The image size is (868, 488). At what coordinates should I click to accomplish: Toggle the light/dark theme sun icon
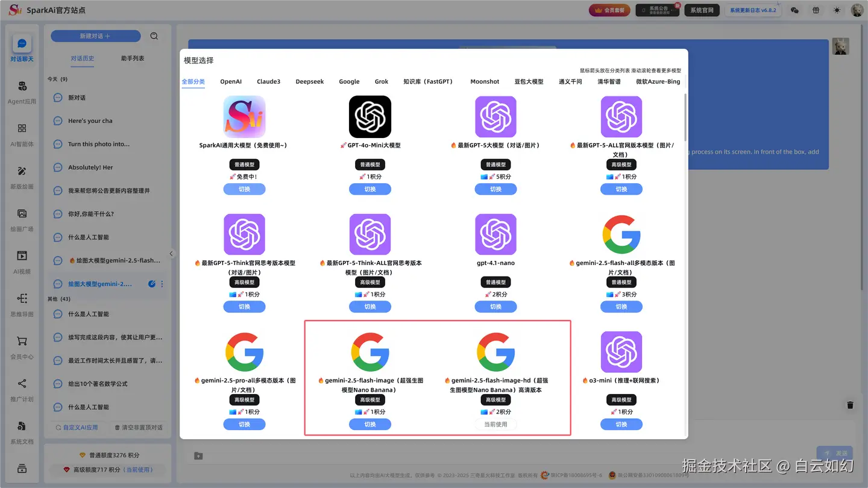(x=837, y=10)
